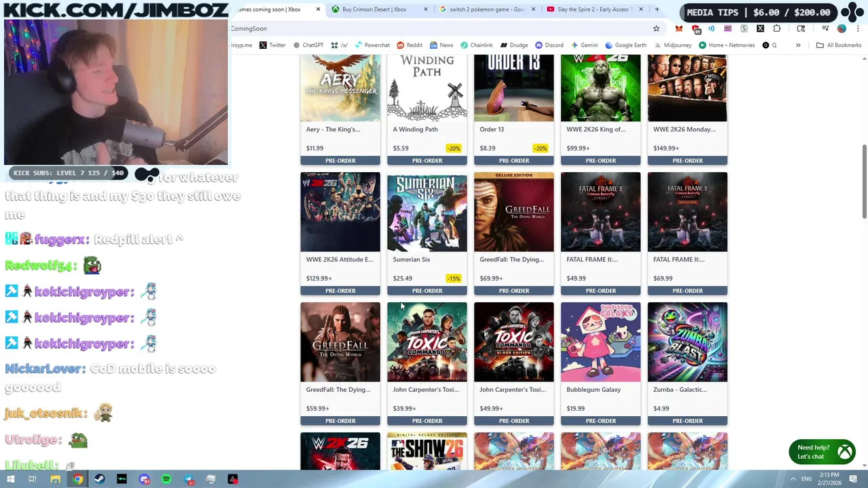Screen dimensions: 868x488
Task: Open the ENG language indicator
Action: click(806, 479)
